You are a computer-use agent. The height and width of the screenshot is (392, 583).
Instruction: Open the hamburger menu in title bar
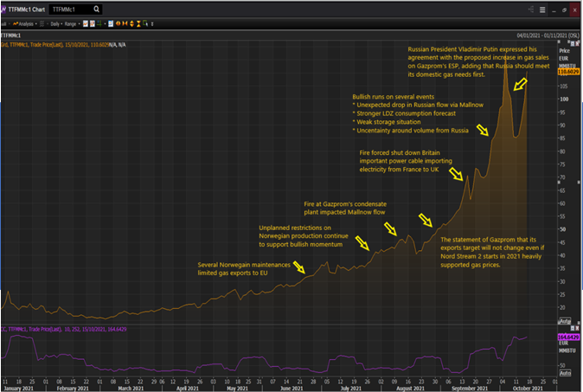tap(544, 9)
